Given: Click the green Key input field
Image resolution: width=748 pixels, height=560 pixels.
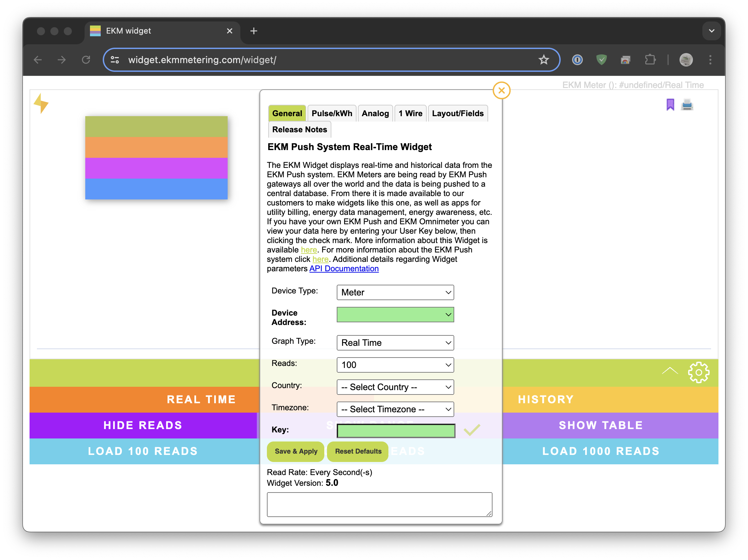Looking at the screenshot, I should click(x=395, y=430).
